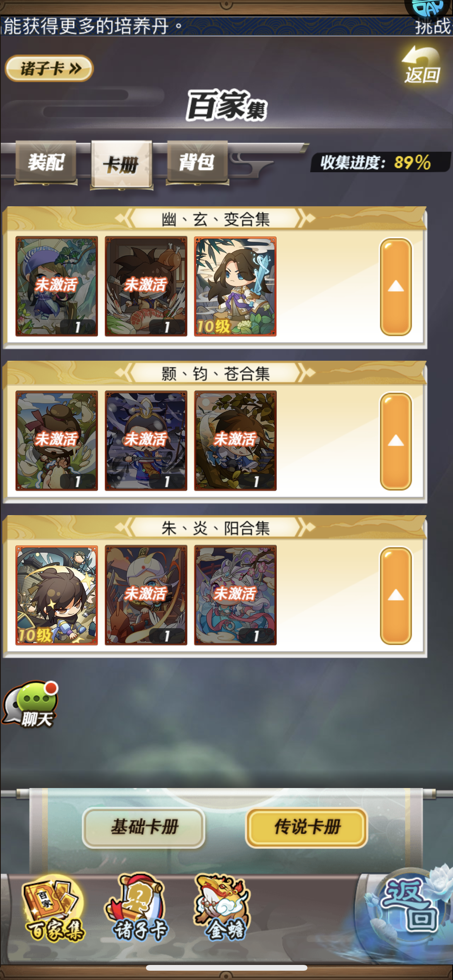The width and height of the screenshot is (453, 980).
Task: Click the 诸子卡 » shortcut button
Action: 49,69
